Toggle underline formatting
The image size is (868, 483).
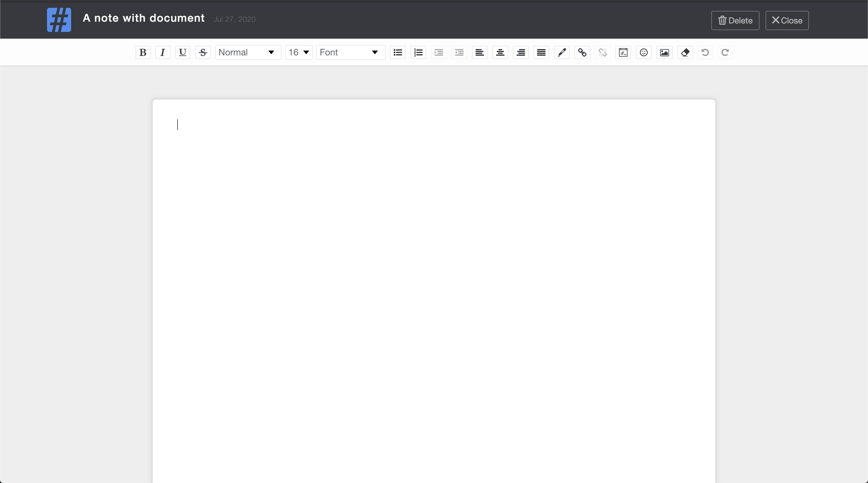coord(183,52)
